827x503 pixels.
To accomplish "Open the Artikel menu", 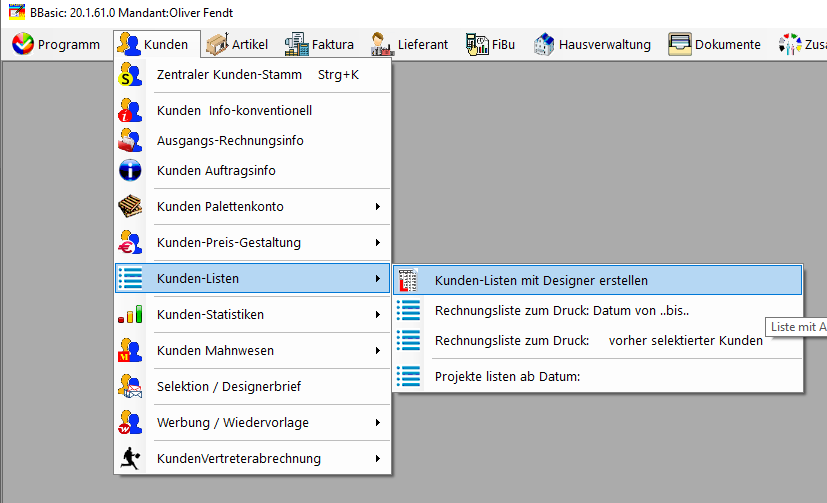I will [x=237, y=44].
